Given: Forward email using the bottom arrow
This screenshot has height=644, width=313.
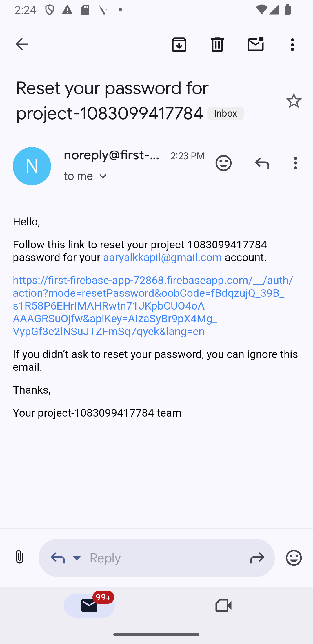Looking at the screenshot, I should 257,558.
